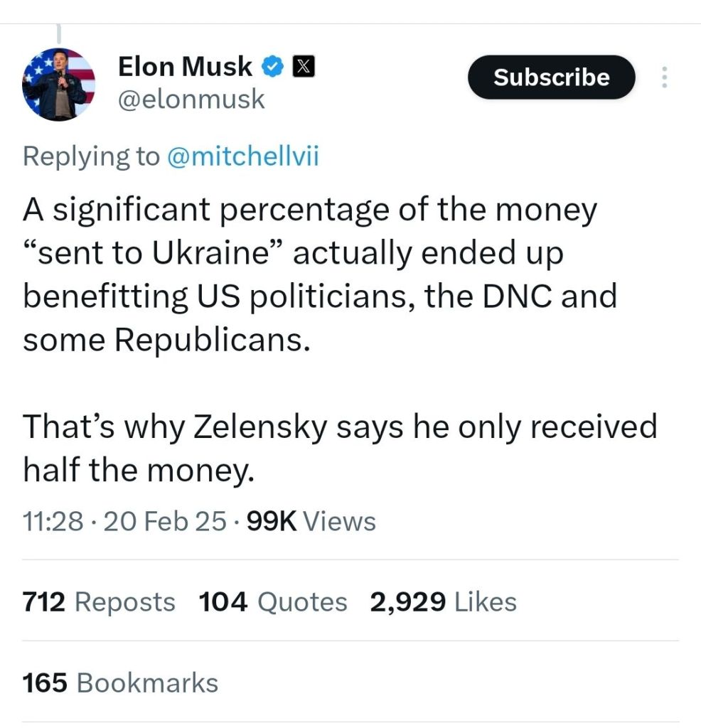
Task: Click the 20 Feb 25 date
Action: coord(165,522)
